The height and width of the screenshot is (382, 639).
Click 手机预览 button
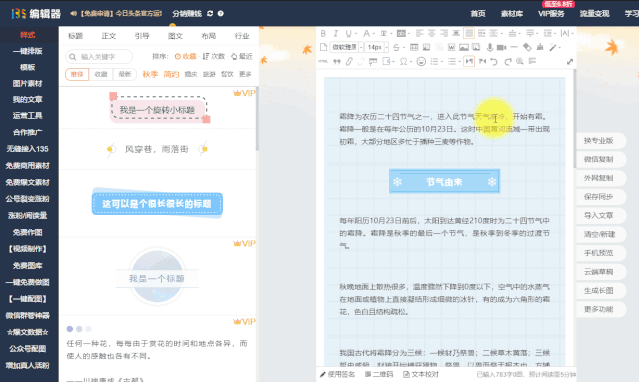[x=599, y=253]
